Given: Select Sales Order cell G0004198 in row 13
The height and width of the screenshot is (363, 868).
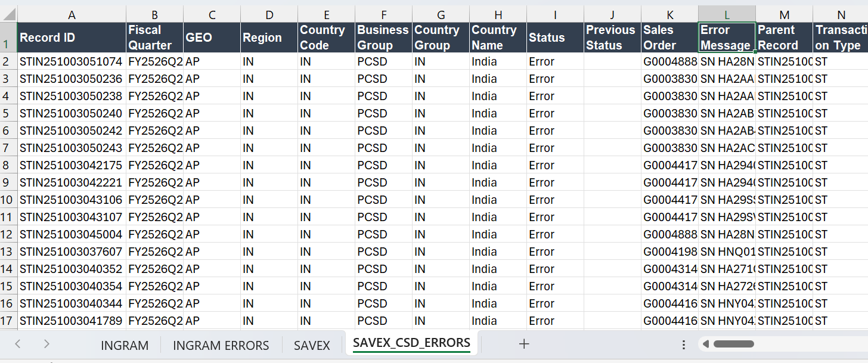Looking at the screenshot, I should click(x=669, y=252).
